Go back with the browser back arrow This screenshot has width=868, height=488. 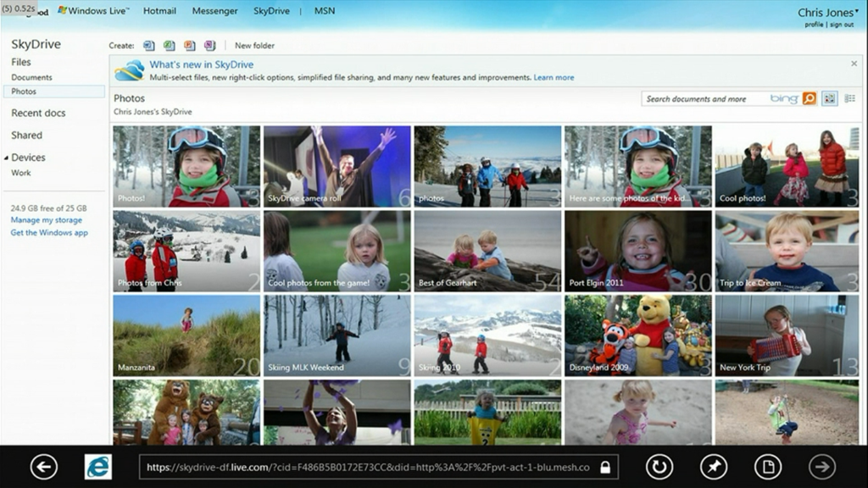44,467
